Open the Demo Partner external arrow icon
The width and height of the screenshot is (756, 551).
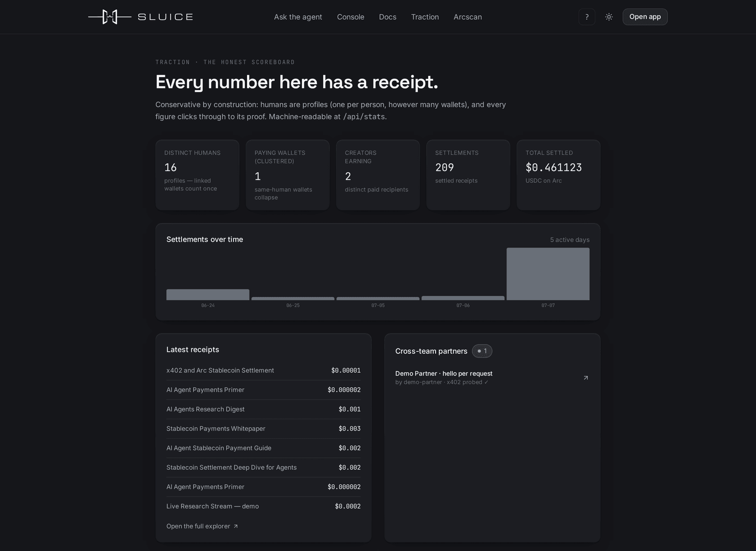tap(586, 378)
